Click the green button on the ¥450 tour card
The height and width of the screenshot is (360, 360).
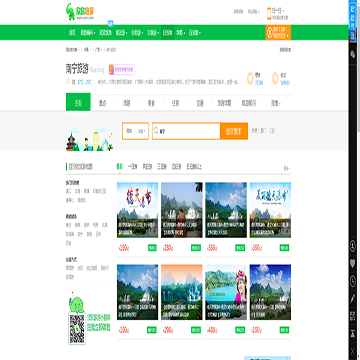[x=284, y=330]
